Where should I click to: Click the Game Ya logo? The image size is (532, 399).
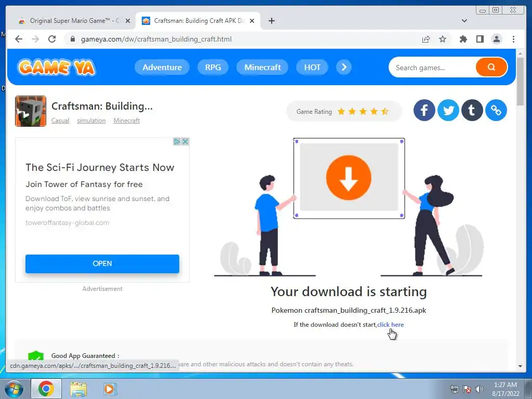[56, 67]
